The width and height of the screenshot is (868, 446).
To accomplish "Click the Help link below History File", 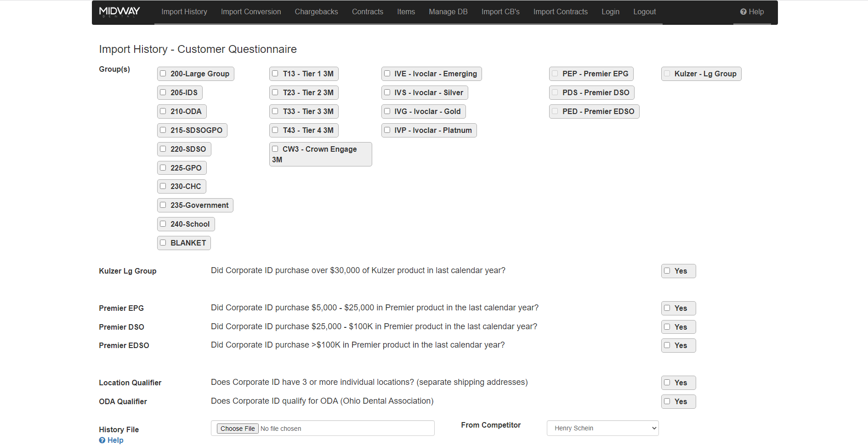I will coord(111,440).
